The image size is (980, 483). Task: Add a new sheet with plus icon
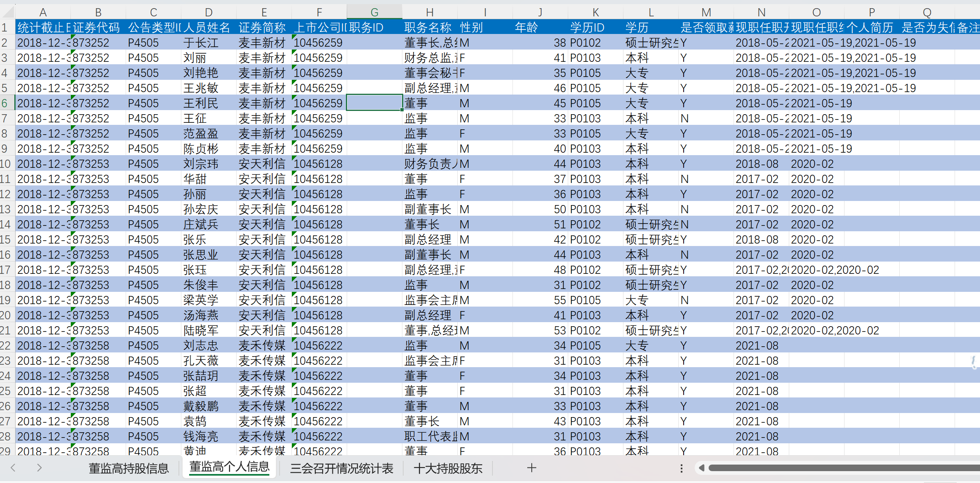tap(531, 467)
